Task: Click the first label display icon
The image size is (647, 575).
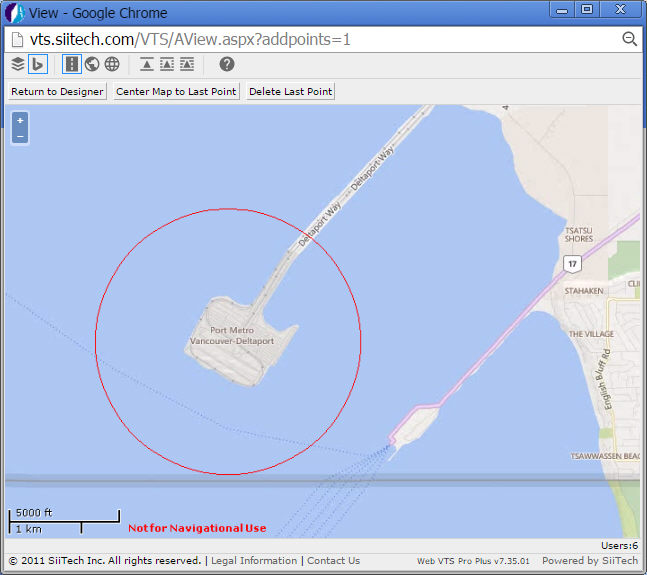Action: point(147,64)
